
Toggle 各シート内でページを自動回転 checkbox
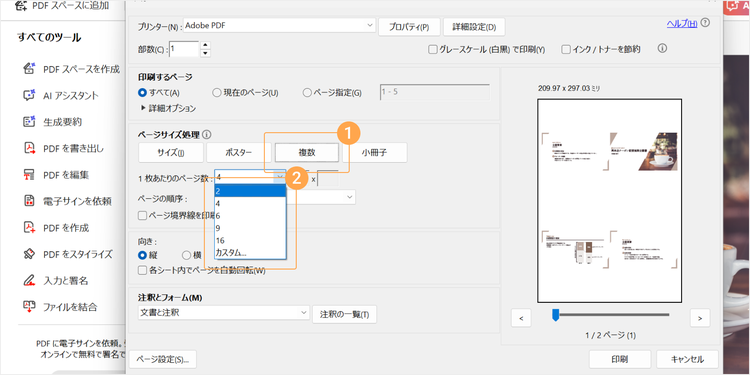[142, 270]
